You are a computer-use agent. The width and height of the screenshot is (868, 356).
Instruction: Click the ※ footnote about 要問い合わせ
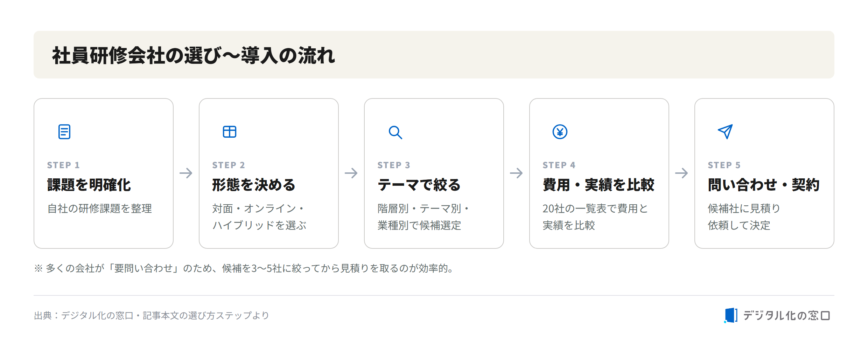tap(244, 268)
